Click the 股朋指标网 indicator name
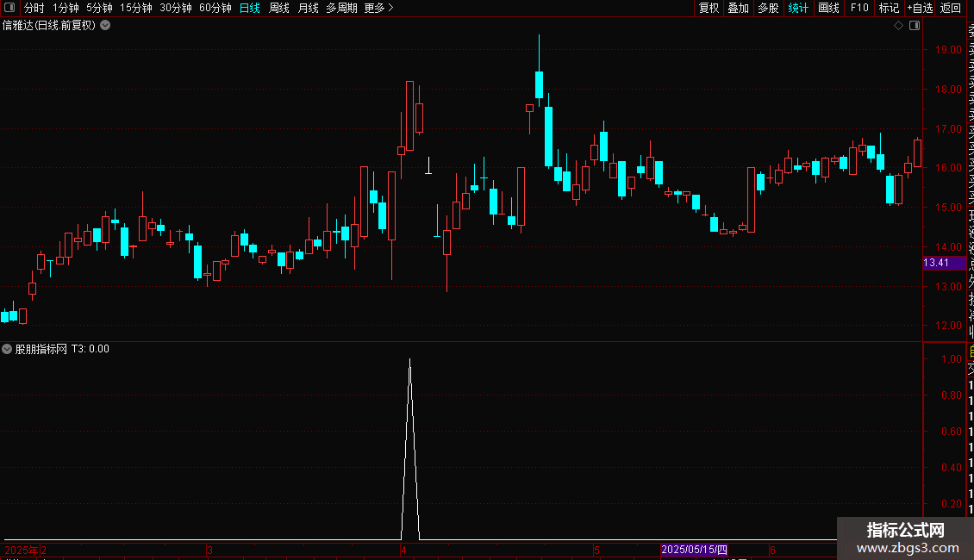Image resolution: width=974 pixels, height=560 pixels. [41, 349]
